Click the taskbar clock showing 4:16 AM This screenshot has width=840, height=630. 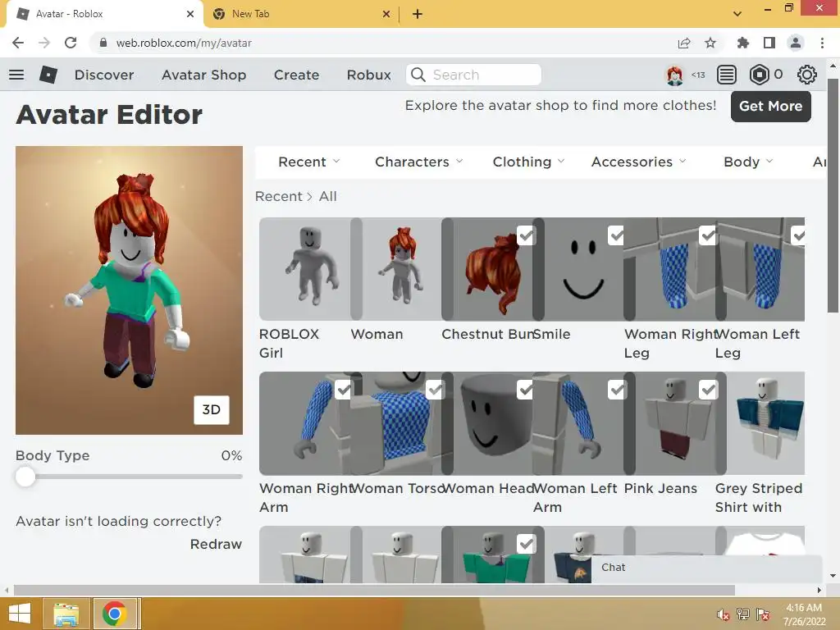[804, 614]
